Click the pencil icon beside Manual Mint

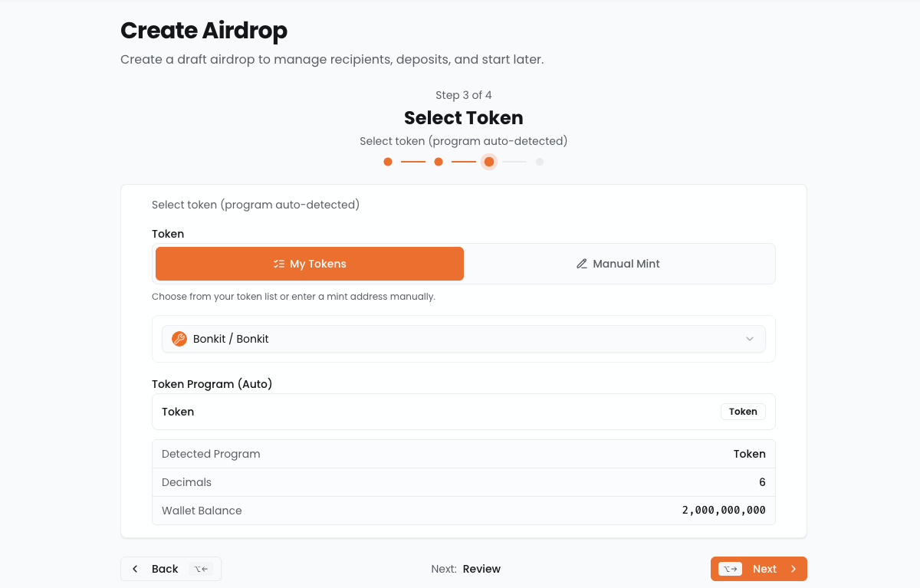pyautogui.click(x=582, y=264)
